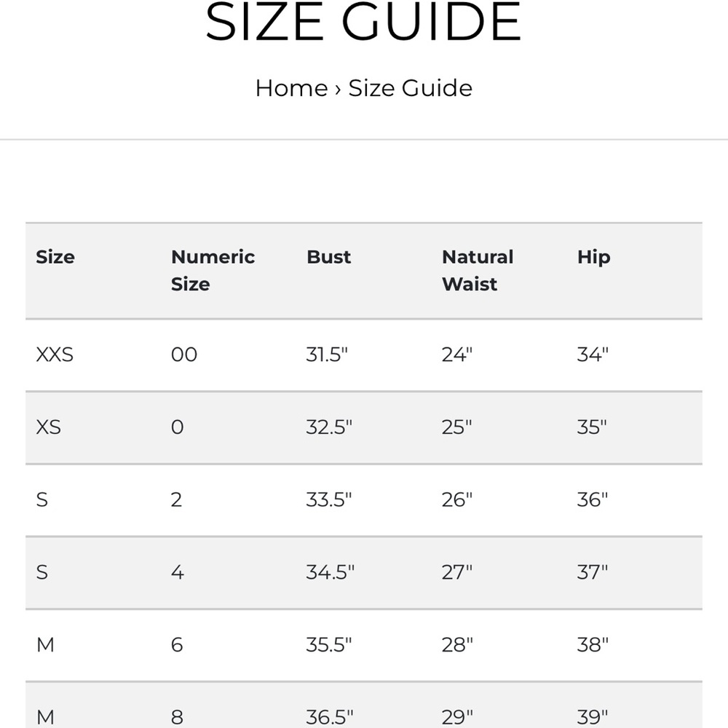
Task: Click the 24" natural waist cell
Action: [457, 355]
